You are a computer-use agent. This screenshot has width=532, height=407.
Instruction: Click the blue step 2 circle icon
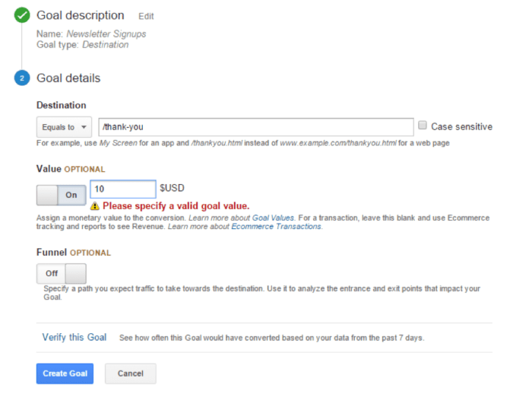click(x=22, y=78)
